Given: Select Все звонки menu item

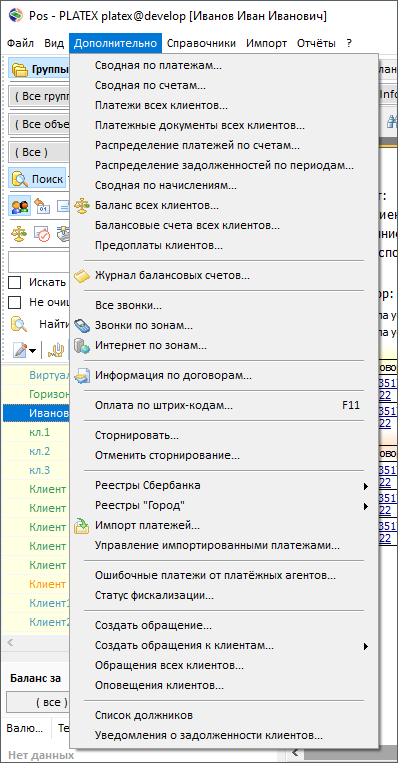Looking at the screenshot, I should point(224,306).
